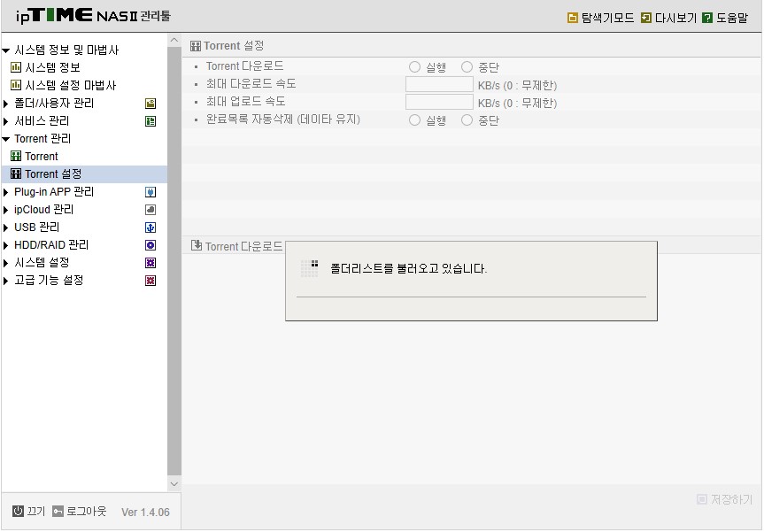Click the 로그아웃 key icon
This screenshot has height=532, width=764.
(x=58, y=511)
